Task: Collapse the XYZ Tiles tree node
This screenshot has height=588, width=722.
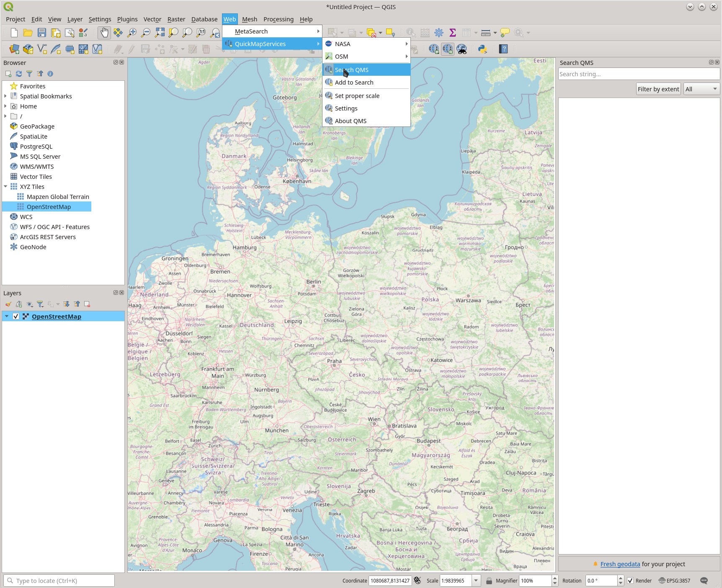Action: point(5,187)
